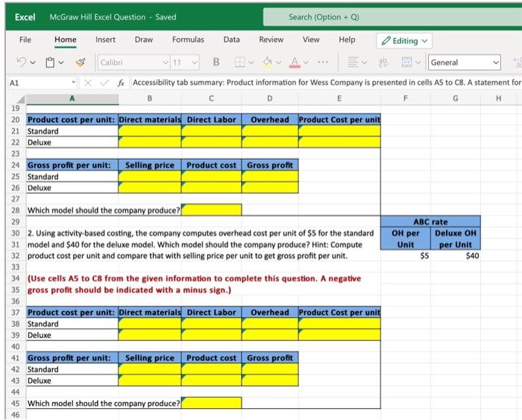The image size is (522, 420).
Task: Click the 'Gross profit per unit:' header in row 24
Action: (72, 165)
